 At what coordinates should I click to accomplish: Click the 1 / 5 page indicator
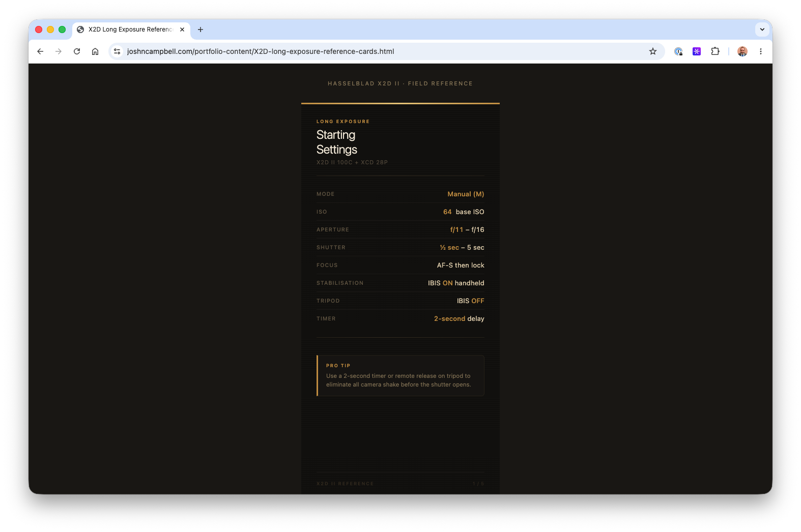tap(478, 484)
